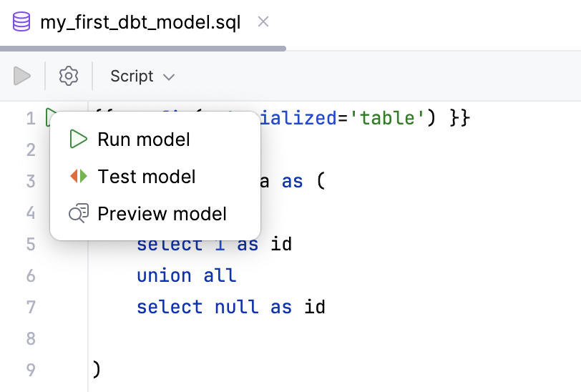Open the settings gear in editor toolbar

click(68, 76)
